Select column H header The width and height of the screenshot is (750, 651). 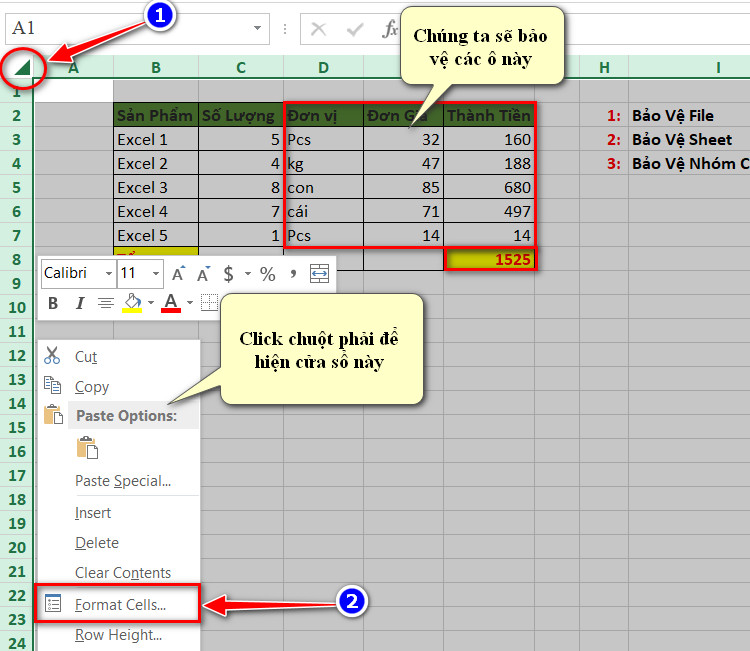pos(605,67)
